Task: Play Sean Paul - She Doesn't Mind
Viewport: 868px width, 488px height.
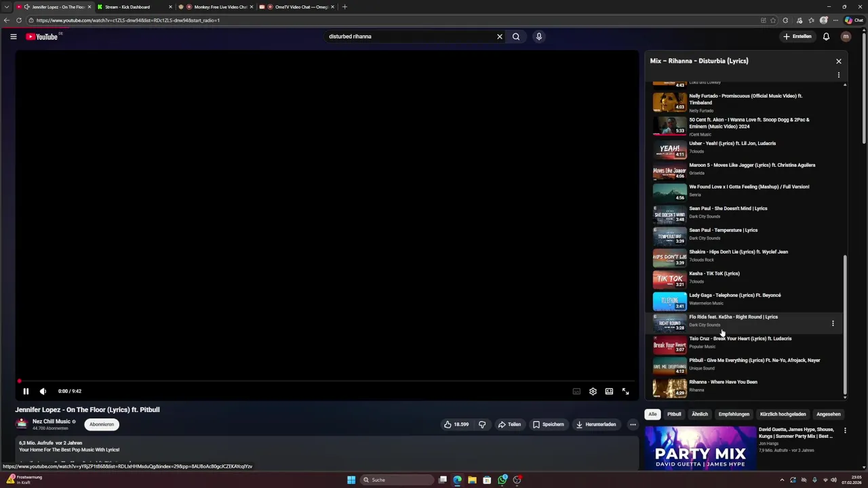Action: tap(746, 213)
